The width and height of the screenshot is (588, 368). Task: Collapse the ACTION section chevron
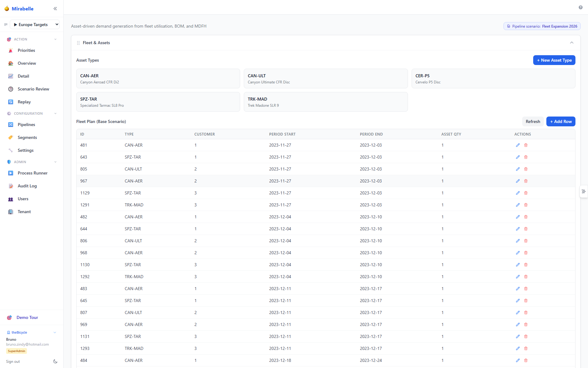pos(55,39)
